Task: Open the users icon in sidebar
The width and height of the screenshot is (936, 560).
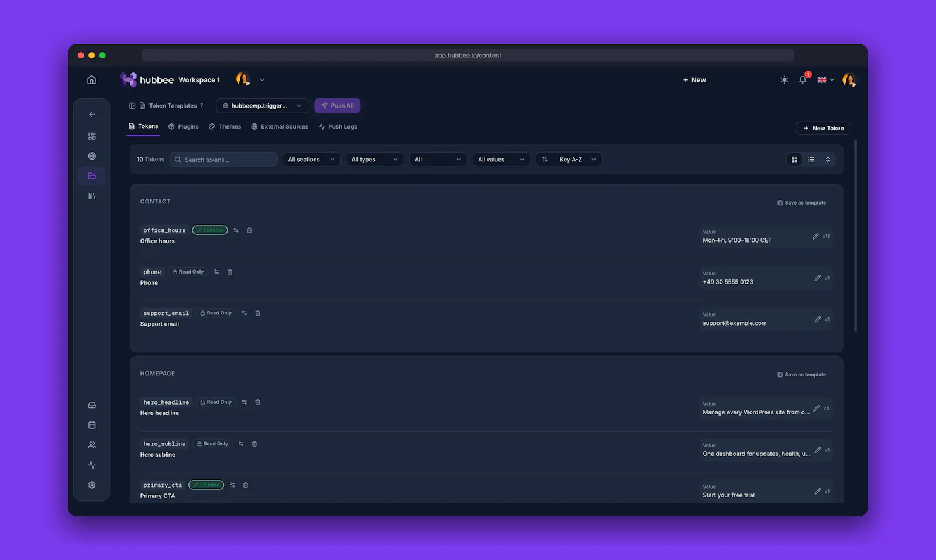Action: tap(92, 445)
